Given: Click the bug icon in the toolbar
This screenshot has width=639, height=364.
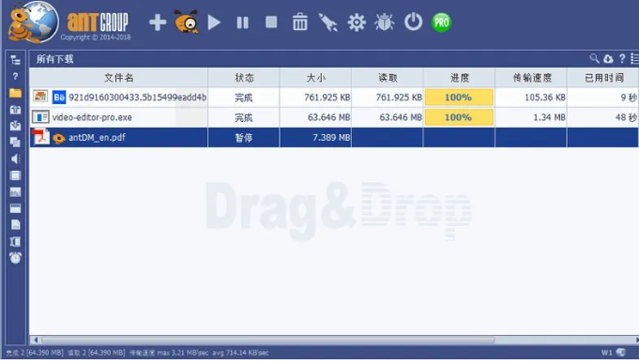Looking at the screenshot, I should [x=385, y=22].
